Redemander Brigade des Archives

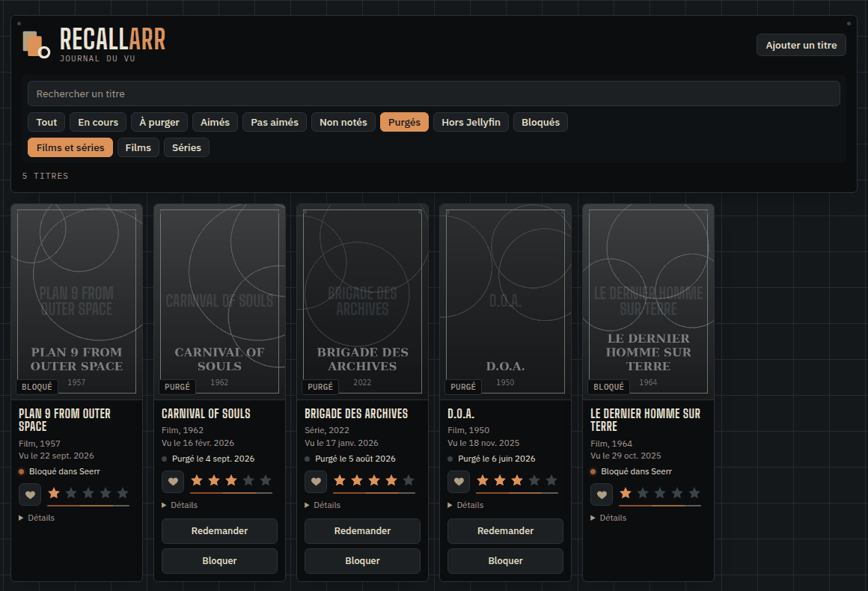pos(362,531)
